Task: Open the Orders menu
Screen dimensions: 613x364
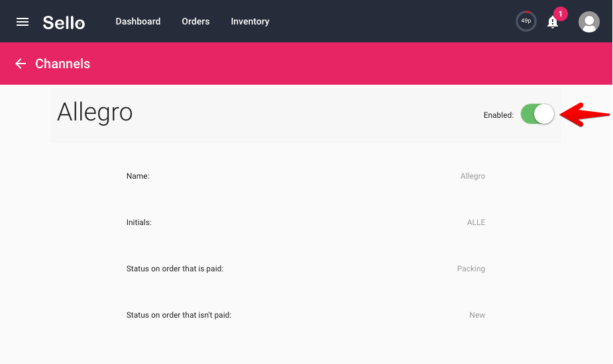Action: coord(195,21)
